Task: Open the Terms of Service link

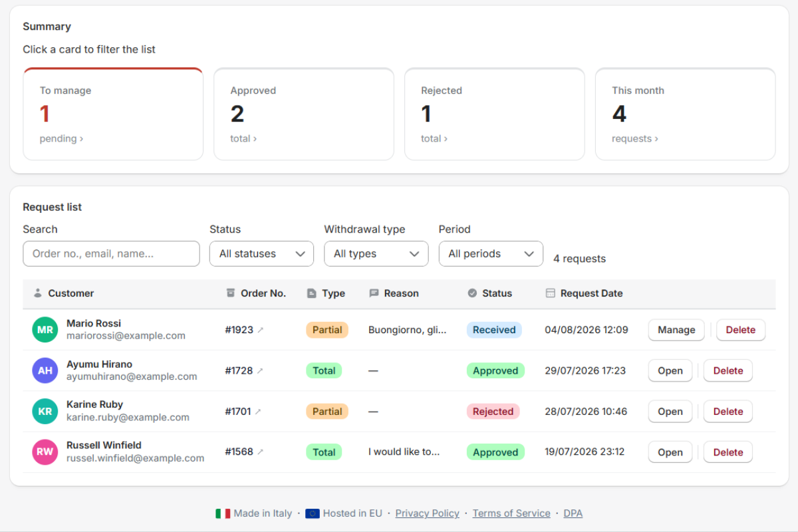Action: pyautogui.click(x=511, y=513)
